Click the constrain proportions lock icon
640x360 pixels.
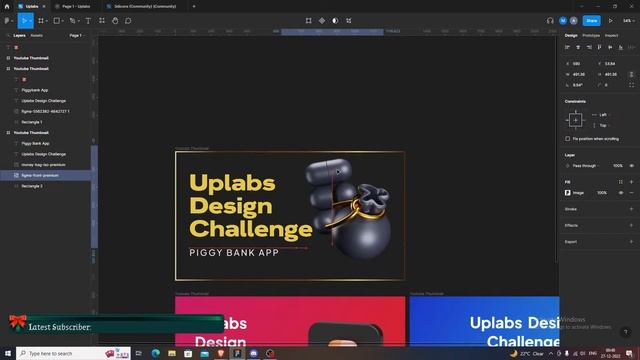(631, 74)
